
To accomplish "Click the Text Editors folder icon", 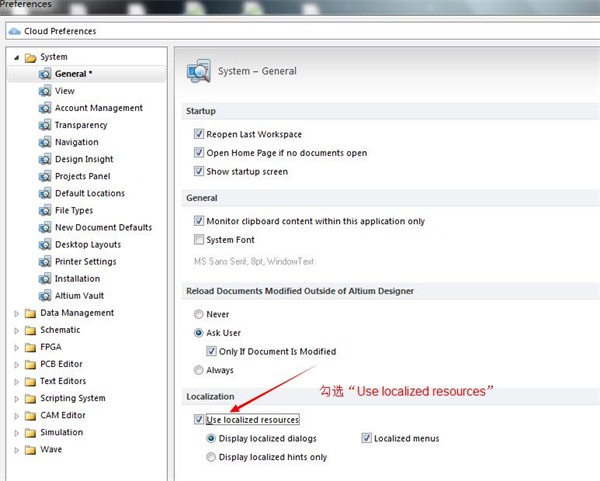I will (x=30, y=382).
